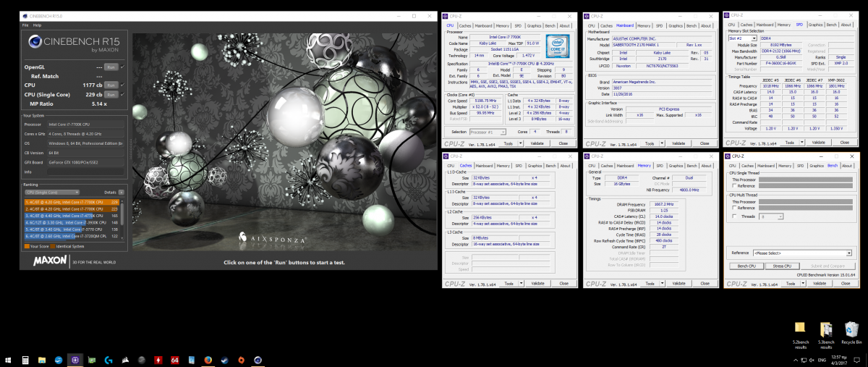868x367 pixels.
Task: Select the i7-3720QM ranking entry
Action: pyautogui.click(x=72, y=236)
